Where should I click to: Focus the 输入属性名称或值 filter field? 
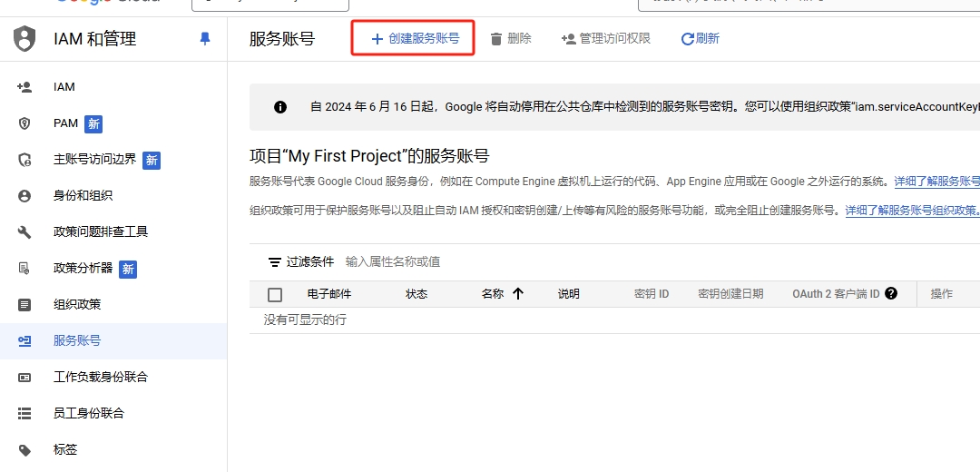click(393, 262)
